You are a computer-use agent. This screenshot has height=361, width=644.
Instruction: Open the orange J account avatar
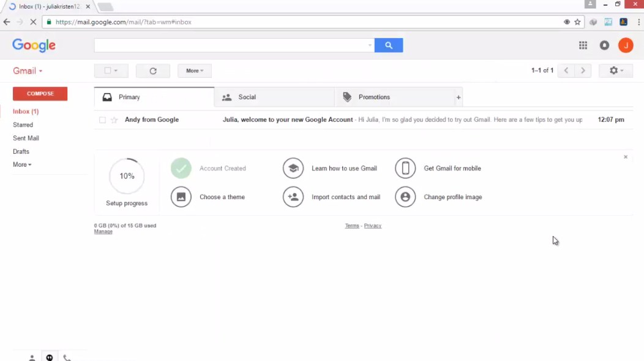pyautogui.click(x=626, y=45)
